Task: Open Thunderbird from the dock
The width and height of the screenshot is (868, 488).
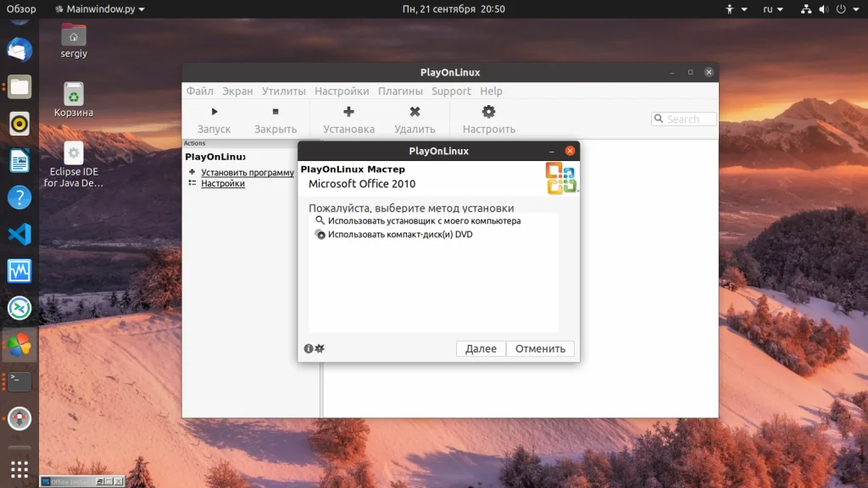Action: 19,50
